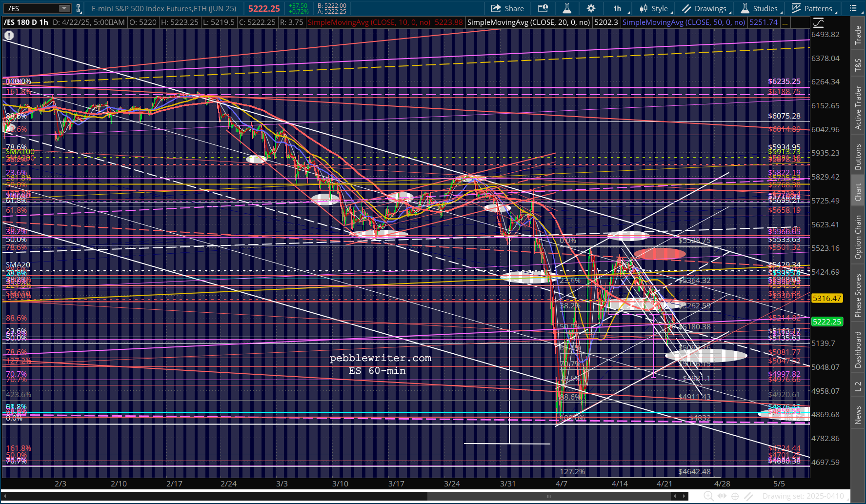Image resolution: width=866 pixels, height=504 pixels.
Task: Open chart settings gear icon
Action: coord(591,8)
